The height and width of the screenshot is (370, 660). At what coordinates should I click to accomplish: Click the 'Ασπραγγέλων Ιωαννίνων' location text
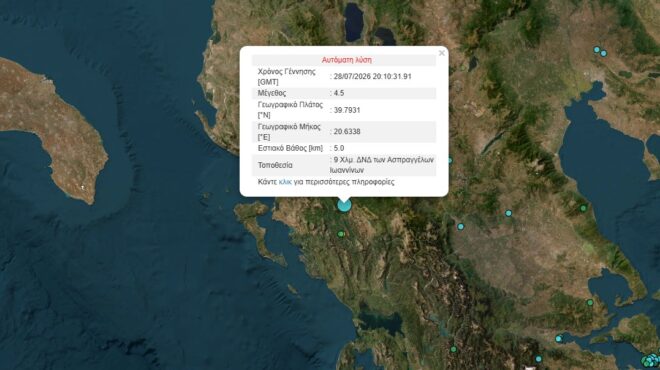coord(382,165)
